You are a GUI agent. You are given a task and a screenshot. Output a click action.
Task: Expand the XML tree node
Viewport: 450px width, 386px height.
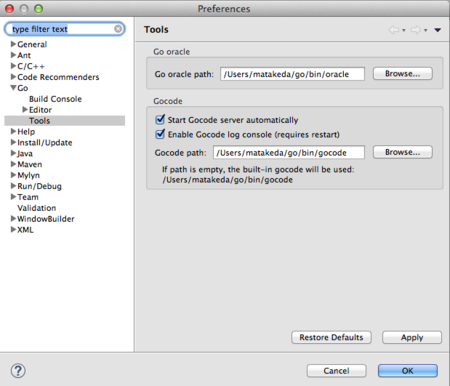(x=13, y=229)
